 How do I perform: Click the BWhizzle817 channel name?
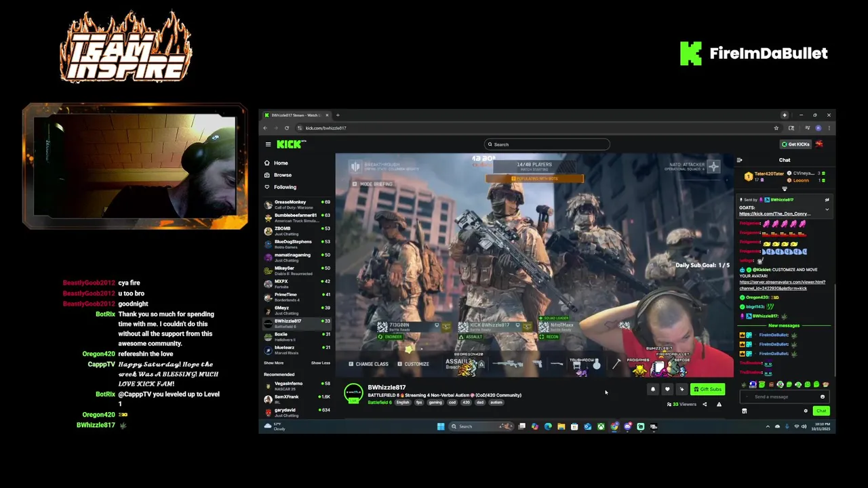point(387,388)
